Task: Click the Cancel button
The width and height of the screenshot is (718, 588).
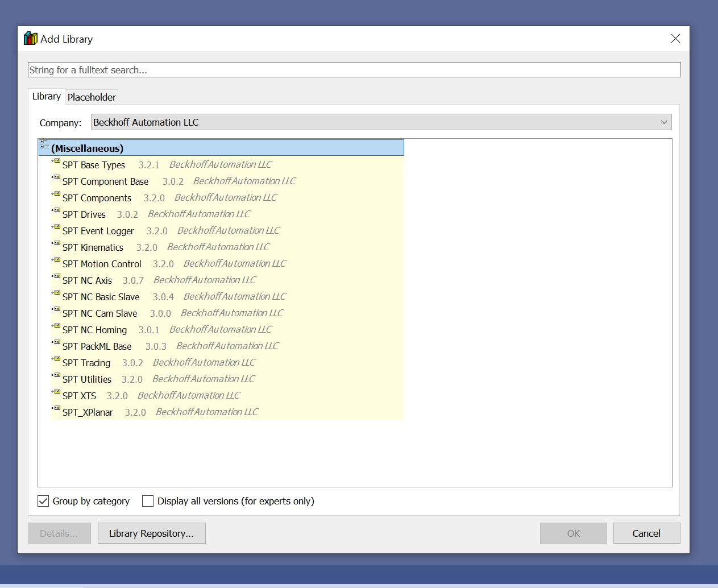Action: [646, 533]
